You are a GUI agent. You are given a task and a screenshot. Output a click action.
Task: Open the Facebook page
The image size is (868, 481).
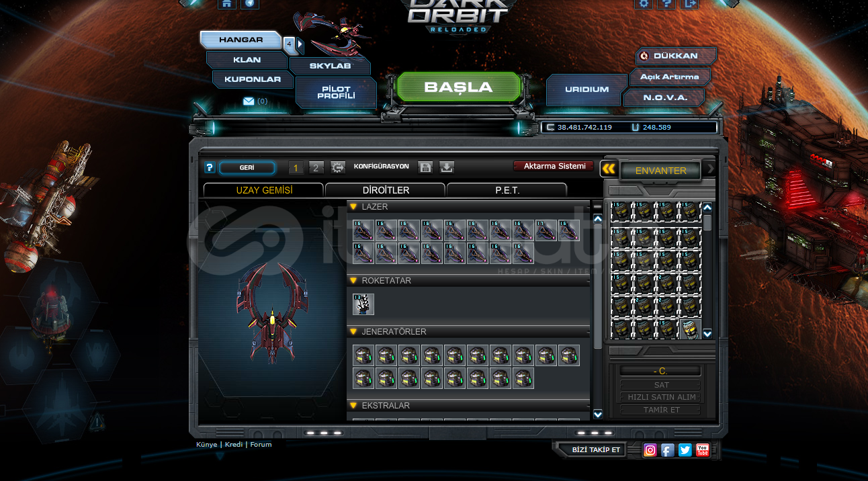pos(667,450)
